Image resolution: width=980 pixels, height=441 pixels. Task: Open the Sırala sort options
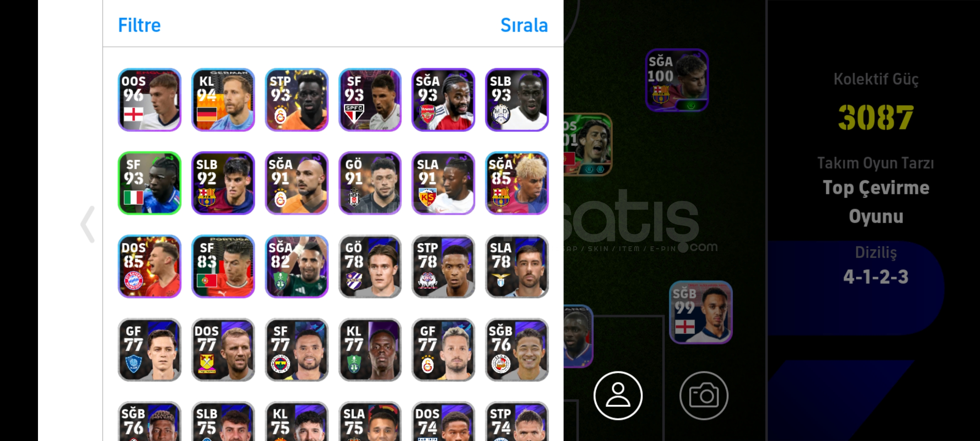pyautogui.click(x=524, y=25)
